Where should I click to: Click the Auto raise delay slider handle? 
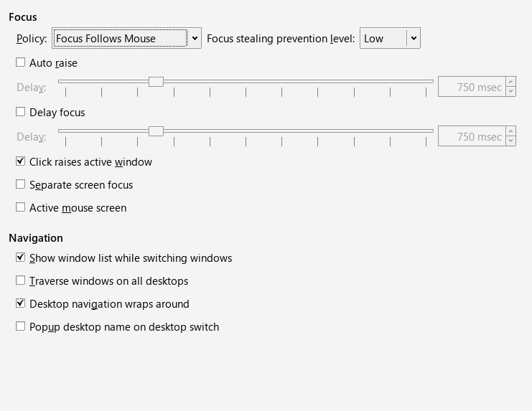[x=156, y=82]
